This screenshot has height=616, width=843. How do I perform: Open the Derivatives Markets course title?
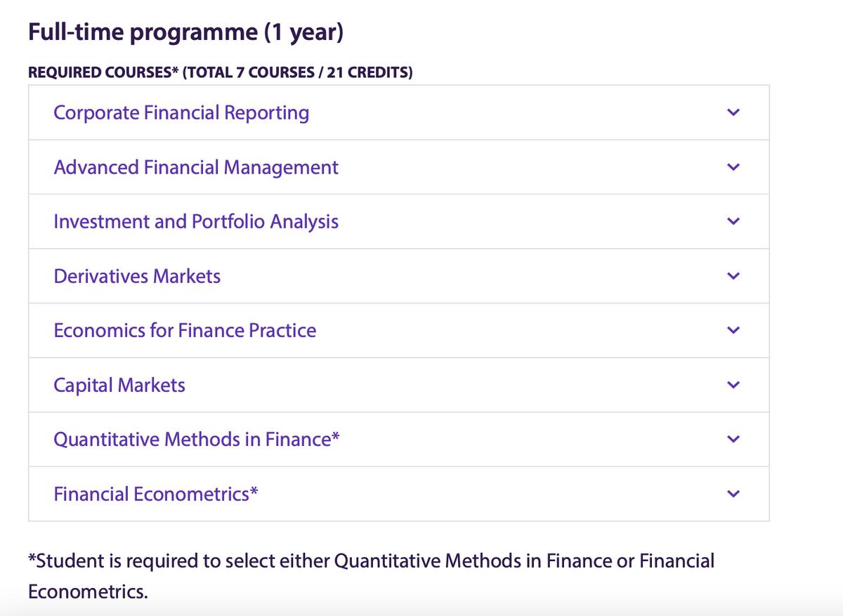tap(137, 276)
